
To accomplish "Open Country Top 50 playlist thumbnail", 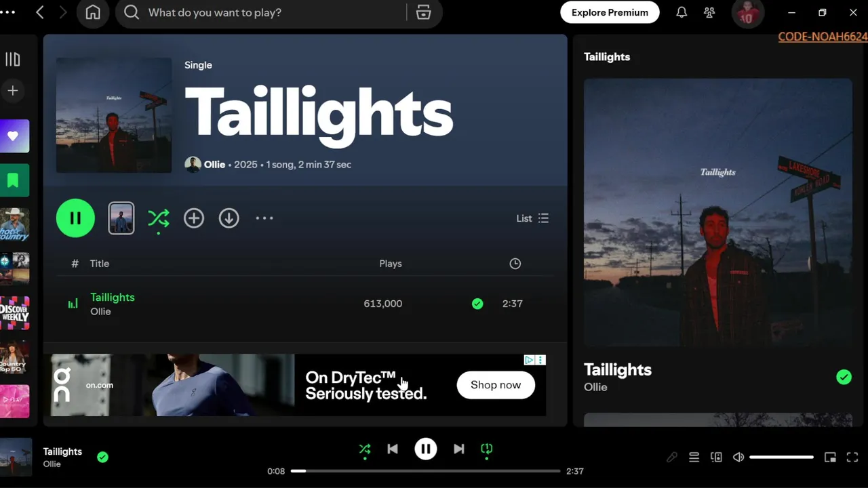I will tap(14, 357).
